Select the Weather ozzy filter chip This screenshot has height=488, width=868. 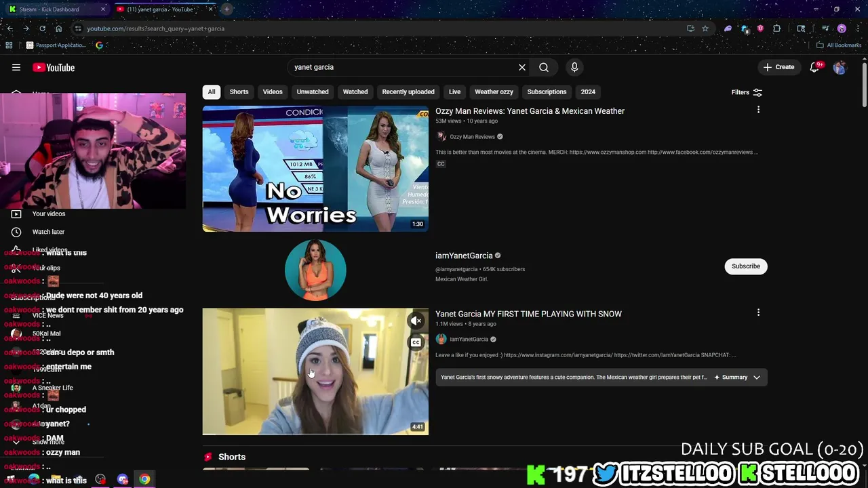point(494,92)
